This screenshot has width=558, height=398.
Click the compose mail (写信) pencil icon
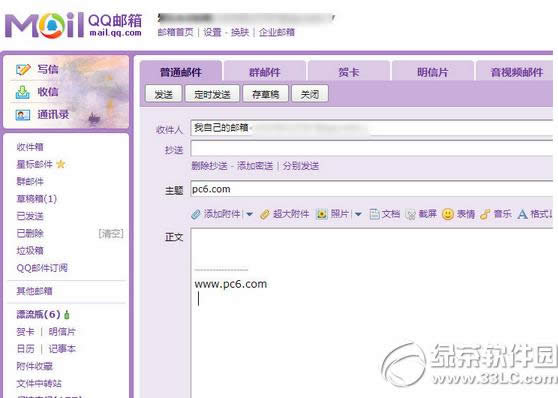[x=23, y=69]
